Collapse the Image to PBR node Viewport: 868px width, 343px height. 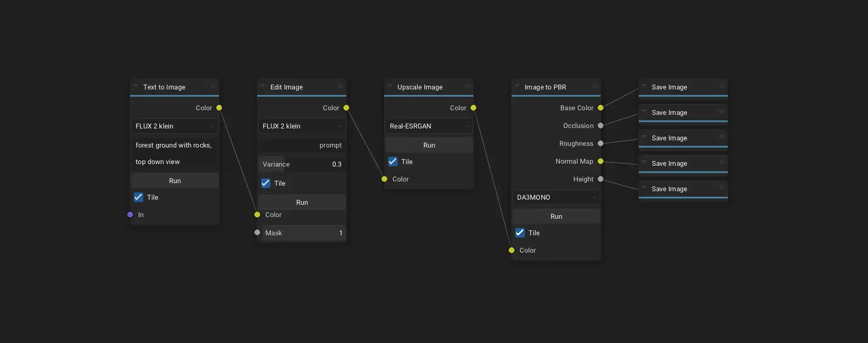pos(517,86)
